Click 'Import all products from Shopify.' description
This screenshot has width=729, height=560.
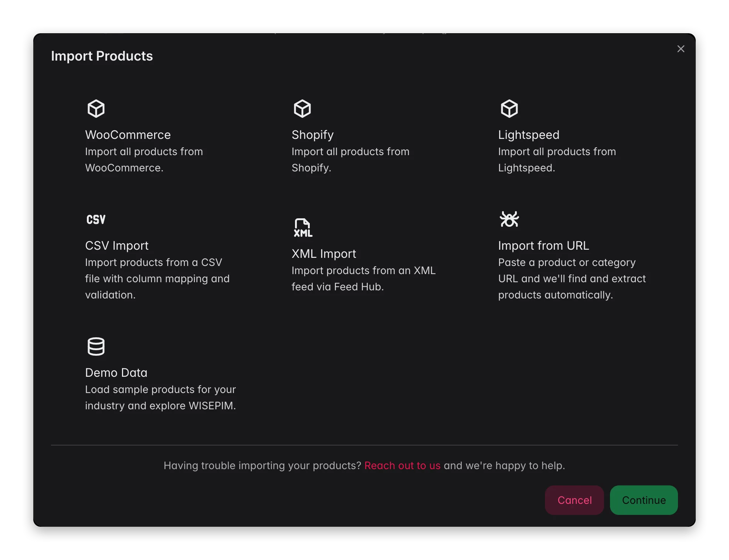click(350, 160)
